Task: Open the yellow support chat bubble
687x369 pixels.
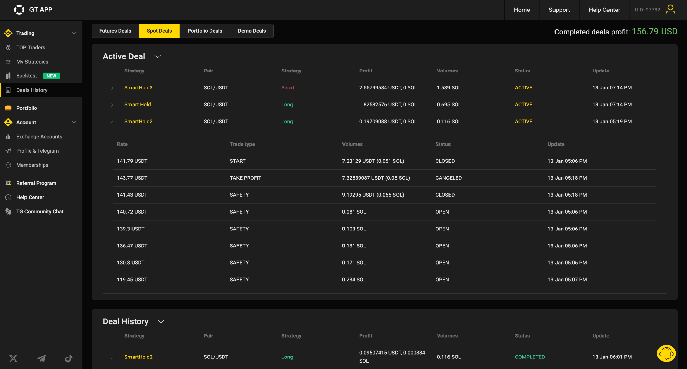Action: pyautogui.click(x=666, y=353)
